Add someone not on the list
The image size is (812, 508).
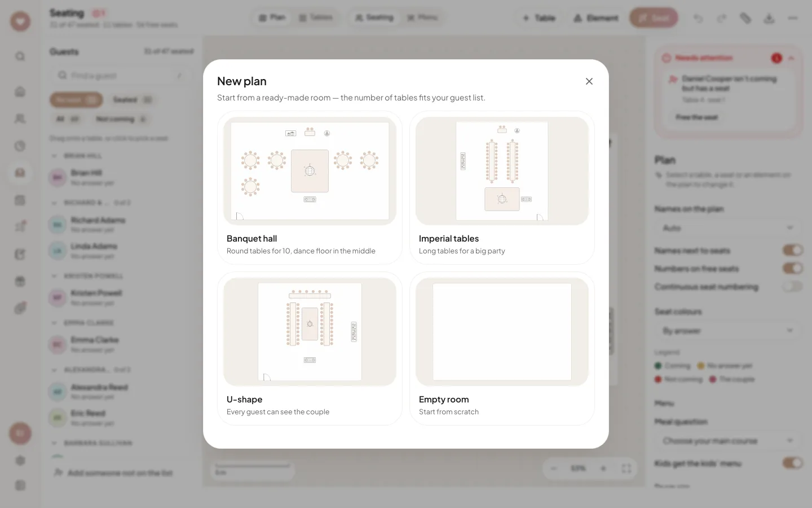tap(113, 473)
